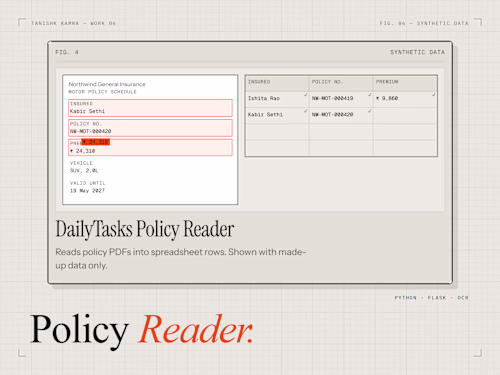Viewport: 500px width, 375px height.
Task: Click the MOTOR POLICY SCHEDULE subtitle
Action: (x=102, y=92)
